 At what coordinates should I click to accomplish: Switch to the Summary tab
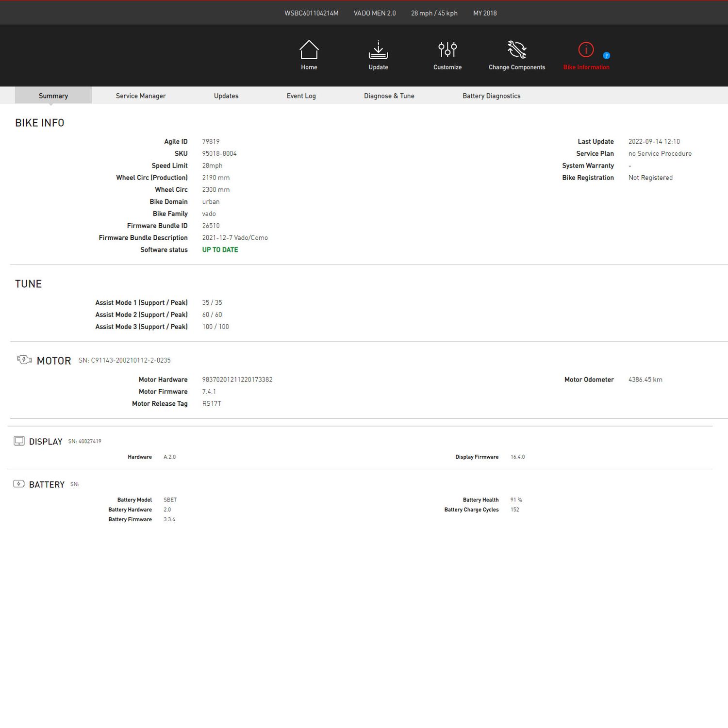click(53, 96)
